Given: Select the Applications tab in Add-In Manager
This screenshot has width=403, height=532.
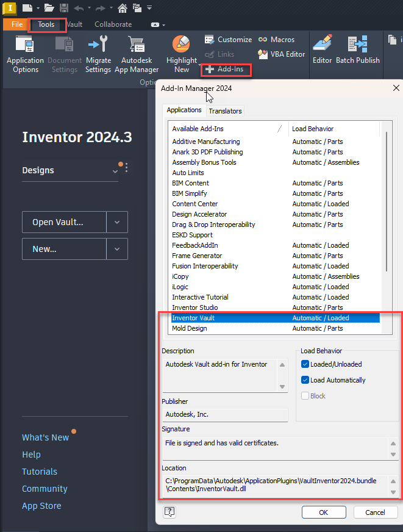Looking at the screenshot, I should pyautogui.click(x=184, y=110).
